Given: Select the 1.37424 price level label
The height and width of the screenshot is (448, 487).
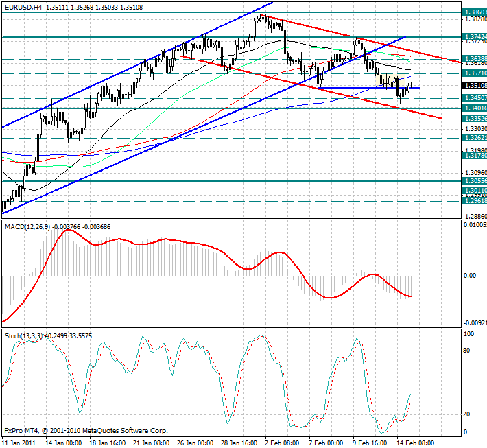Looking at the screenshot, I should click(x=475, y=36).
